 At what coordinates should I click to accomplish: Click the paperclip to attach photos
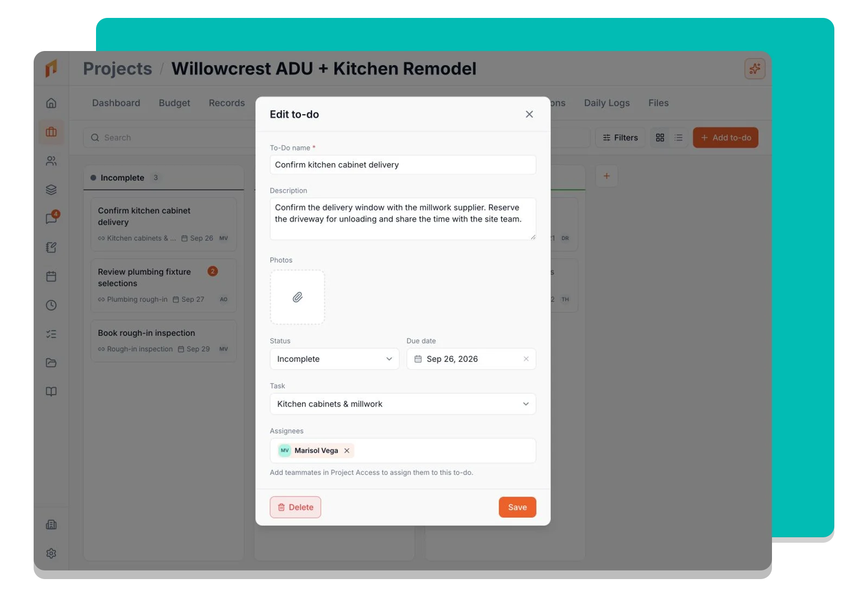297,297
